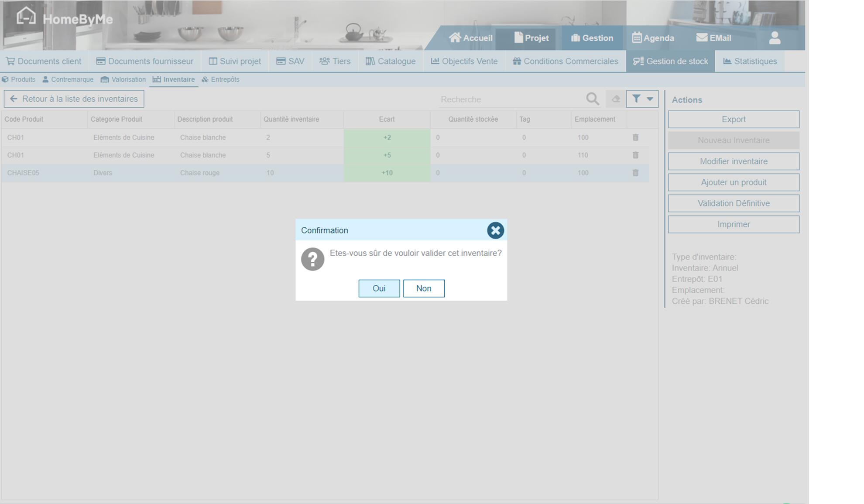
Task: Return to the list of inventaires
Action: (x=74, y=99)
